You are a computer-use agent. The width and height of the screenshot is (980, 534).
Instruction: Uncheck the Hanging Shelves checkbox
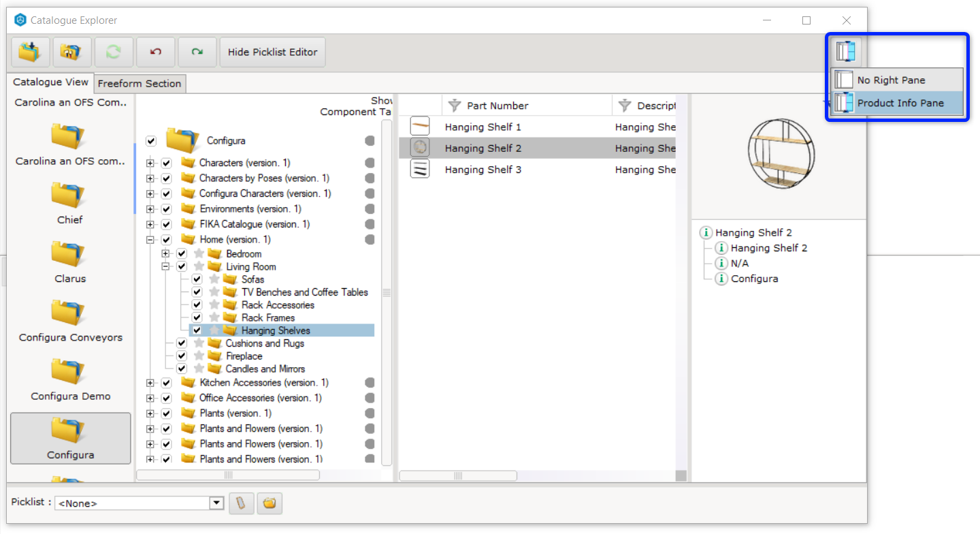click(x=197, y=330)
